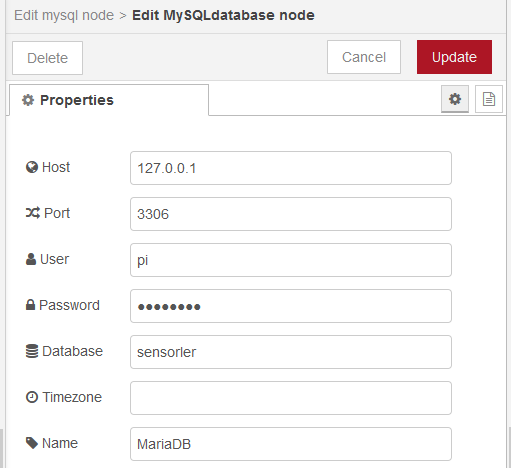This screenshot has width=511, height=468.
Task: Open node description document icon button
Action: [x=489, y=99]
